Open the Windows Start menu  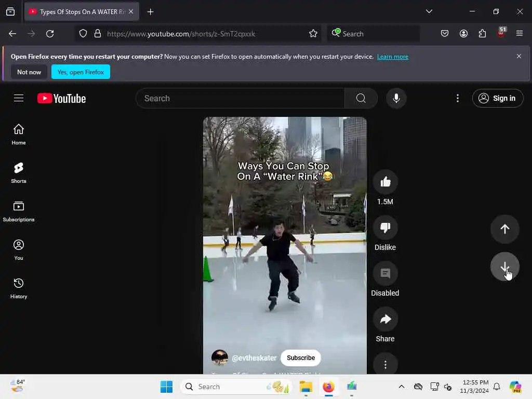[166, 387]
